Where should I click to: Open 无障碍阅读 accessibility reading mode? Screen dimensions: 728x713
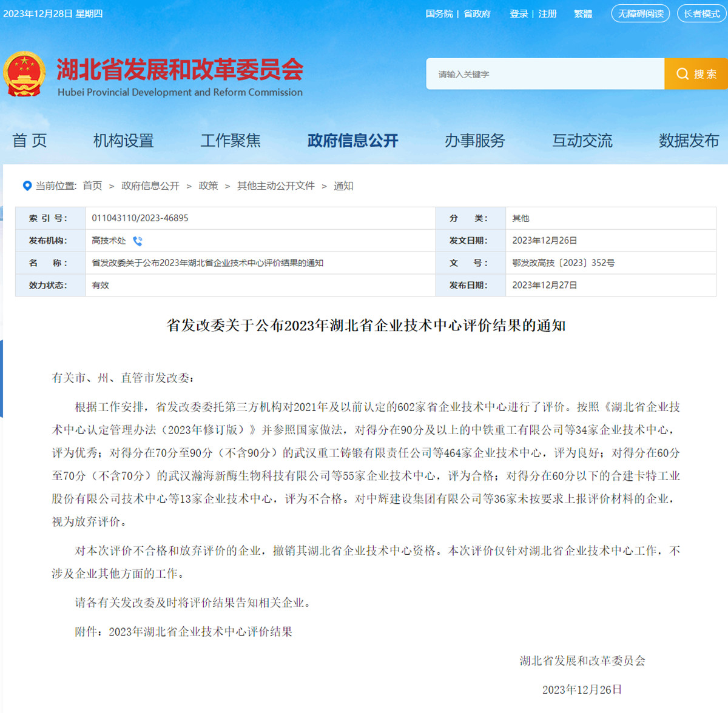click(639, 13)
